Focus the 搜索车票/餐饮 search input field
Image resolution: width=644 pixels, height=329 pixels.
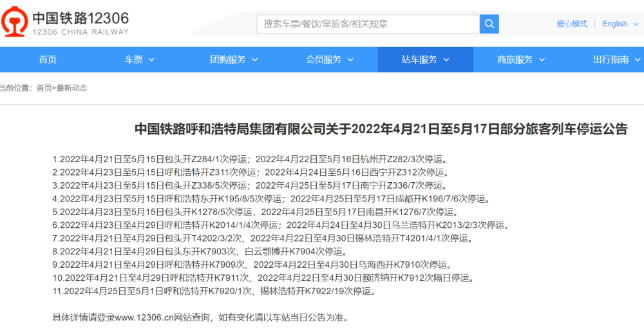[x=368, y=24]
